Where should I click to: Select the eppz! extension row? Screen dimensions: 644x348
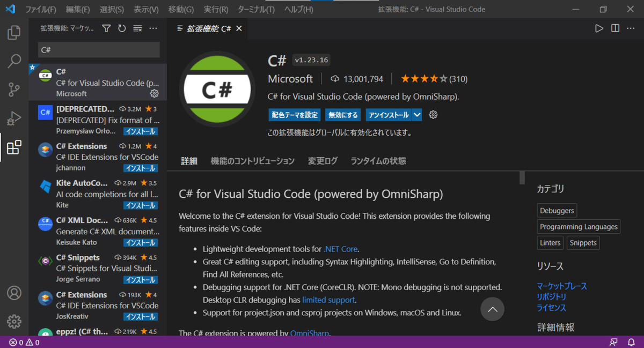click(x=98, y=331)
